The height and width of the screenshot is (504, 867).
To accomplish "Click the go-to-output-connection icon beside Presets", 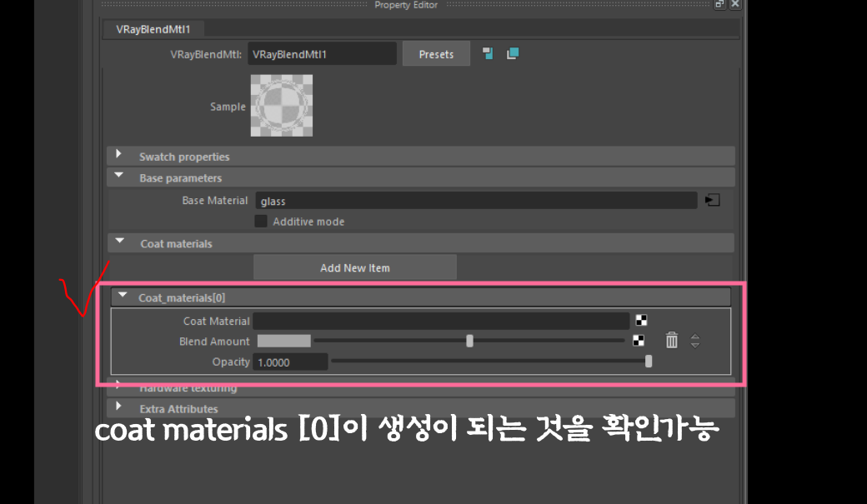I will [x=513, y=53].
